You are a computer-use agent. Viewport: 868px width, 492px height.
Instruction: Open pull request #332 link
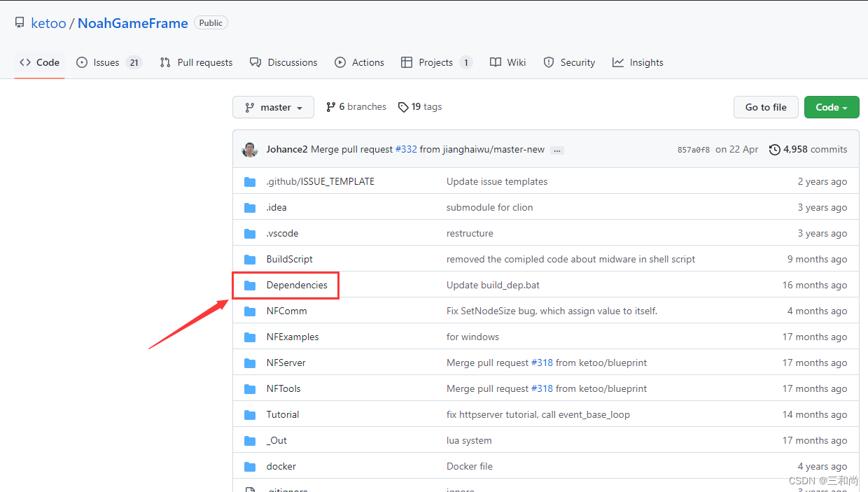click(406, 149)
